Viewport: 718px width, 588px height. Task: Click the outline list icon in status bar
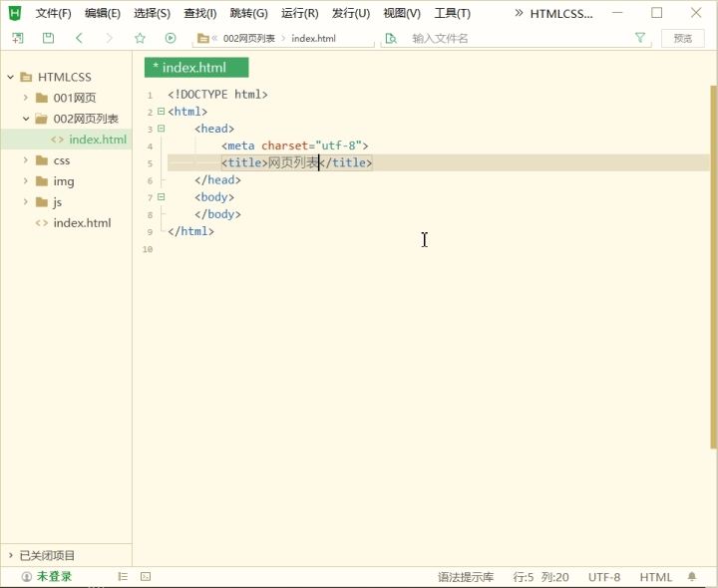pos(123,577)
